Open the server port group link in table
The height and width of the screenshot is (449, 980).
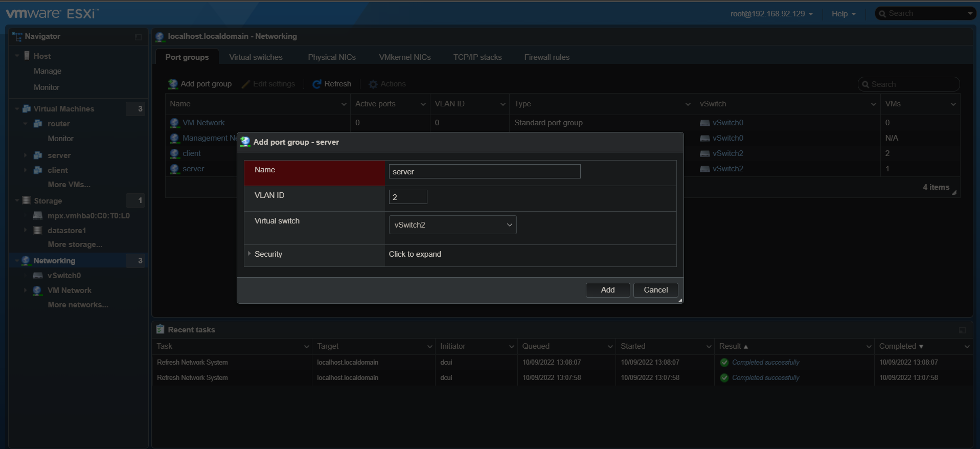[193, 169]
